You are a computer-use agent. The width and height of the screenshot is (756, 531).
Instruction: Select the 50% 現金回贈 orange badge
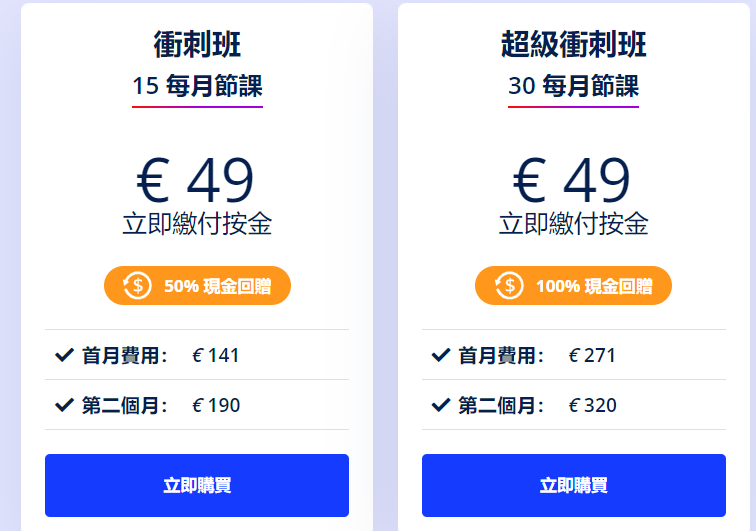(x=197, y=286)
